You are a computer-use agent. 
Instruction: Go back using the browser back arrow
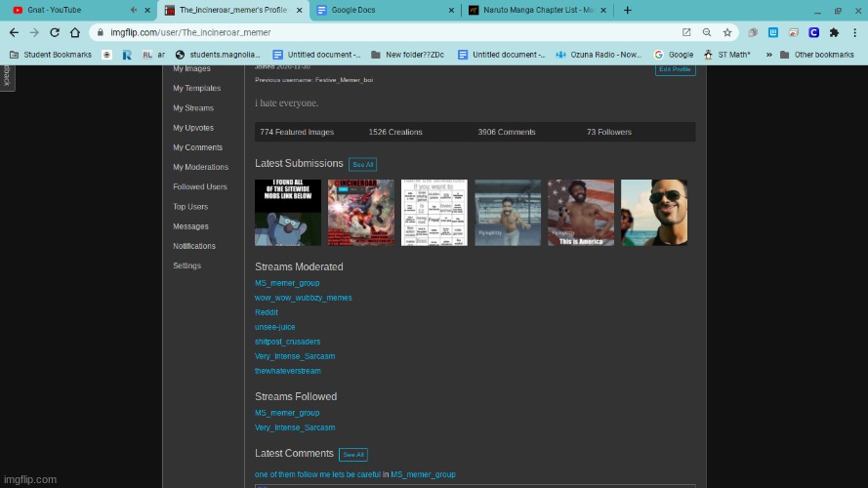coord(13,32)
